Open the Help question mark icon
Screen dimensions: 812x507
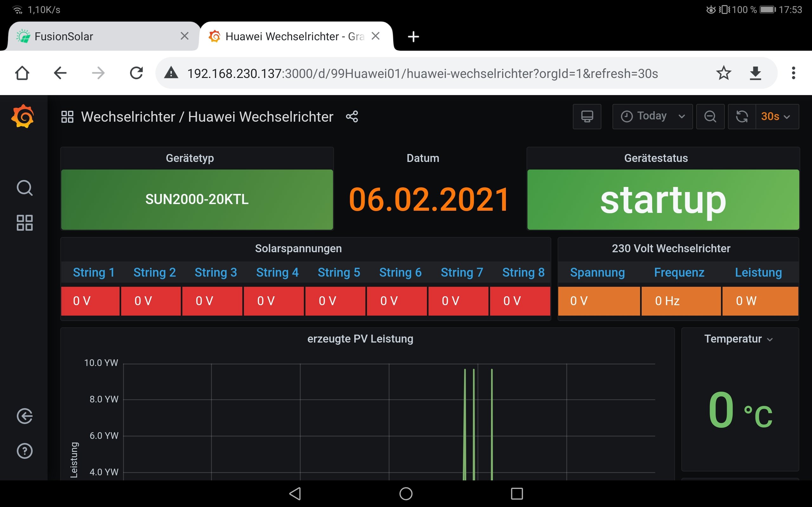[24, 451]
